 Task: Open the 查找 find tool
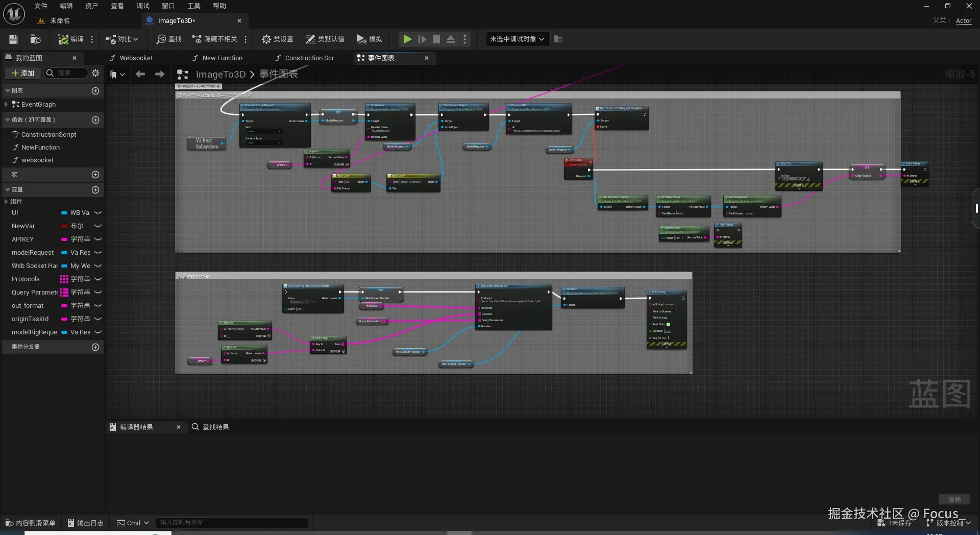pos(169,39)
